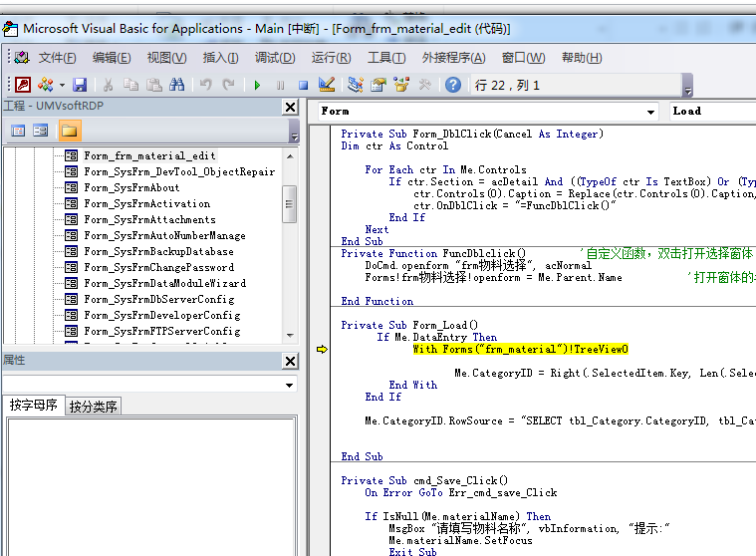
Task: Select Form_SysFrmActivation in project tree
Action: 147,203
